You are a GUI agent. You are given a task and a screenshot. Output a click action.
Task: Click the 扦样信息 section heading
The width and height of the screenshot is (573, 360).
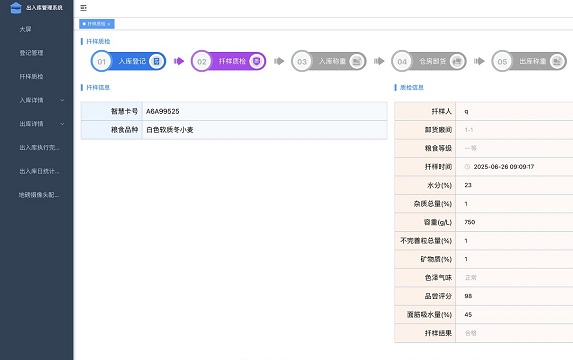pos(98,87)
